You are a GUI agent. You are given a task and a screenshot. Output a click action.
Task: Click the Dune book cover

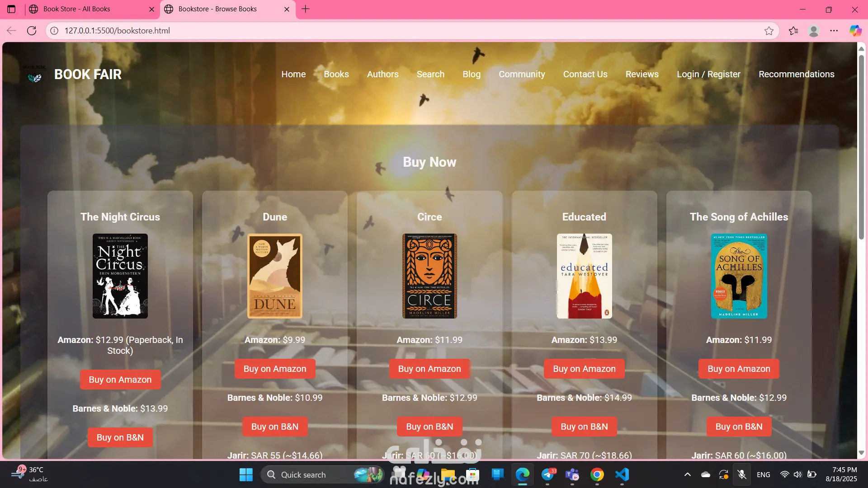(x=275, y=276)
